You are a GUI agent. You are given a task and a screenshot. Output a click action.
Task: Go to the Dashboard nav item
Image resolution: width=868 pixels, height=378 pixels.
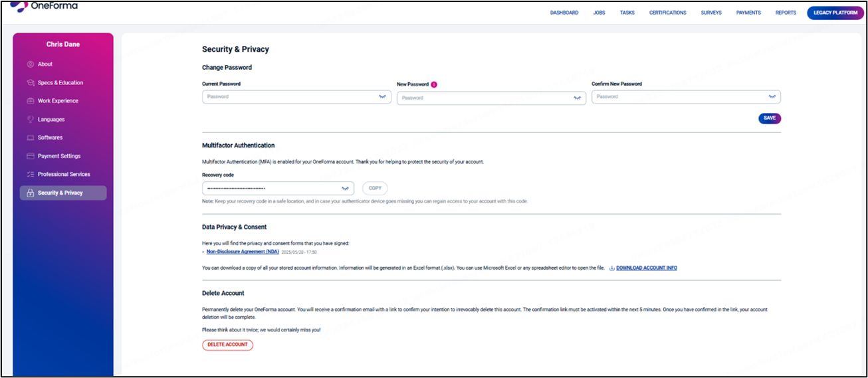click(x=564, y=13)
